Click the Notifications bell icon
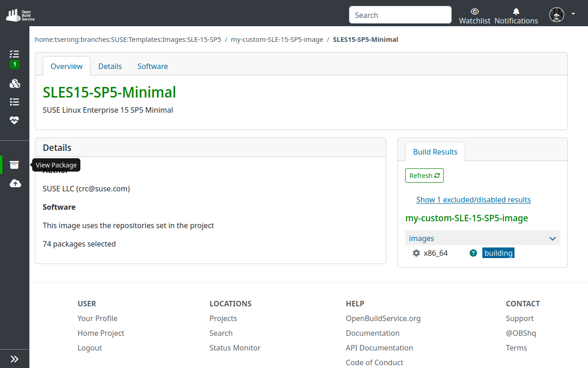 [x=515, y=11]
